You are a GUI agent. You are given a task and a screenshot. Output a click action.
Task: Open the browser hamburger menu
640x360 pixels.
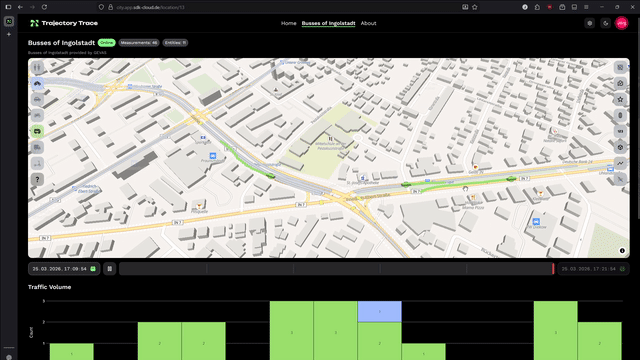pos(586,7)
